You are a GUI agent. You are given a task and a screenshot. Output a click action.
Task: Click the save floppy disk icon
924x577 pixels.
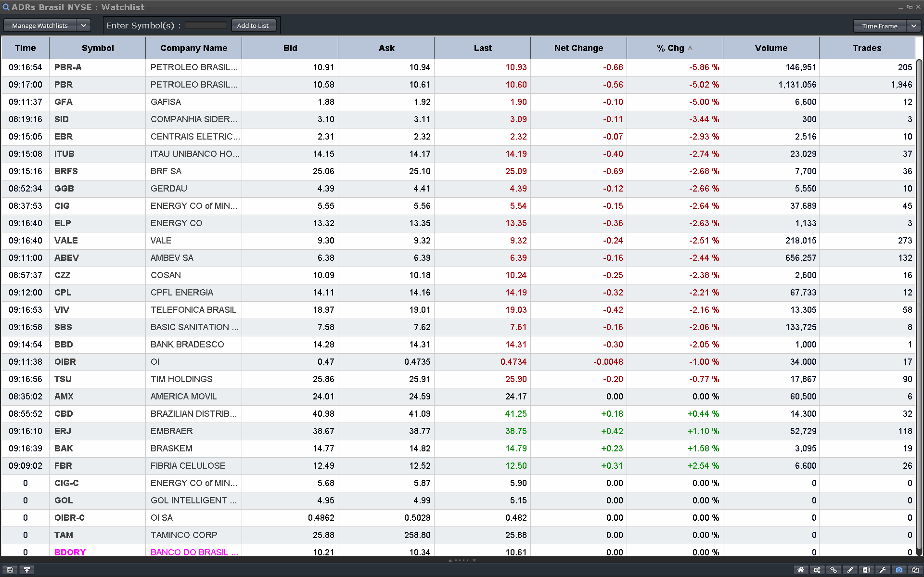(10, 570)
